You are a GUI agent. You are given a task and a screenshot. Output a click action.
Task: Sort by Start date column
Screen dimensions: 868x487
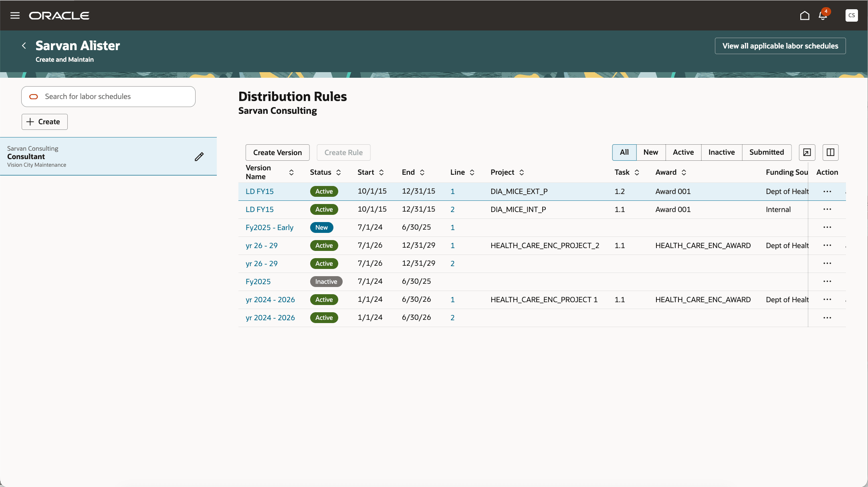[x=382, y=172]
